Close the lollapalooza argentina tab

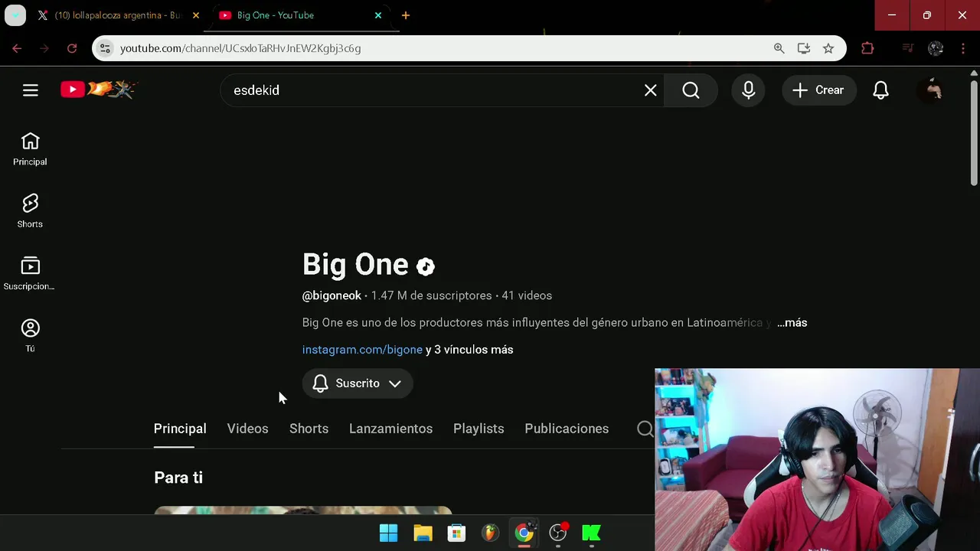coord(195,15)
